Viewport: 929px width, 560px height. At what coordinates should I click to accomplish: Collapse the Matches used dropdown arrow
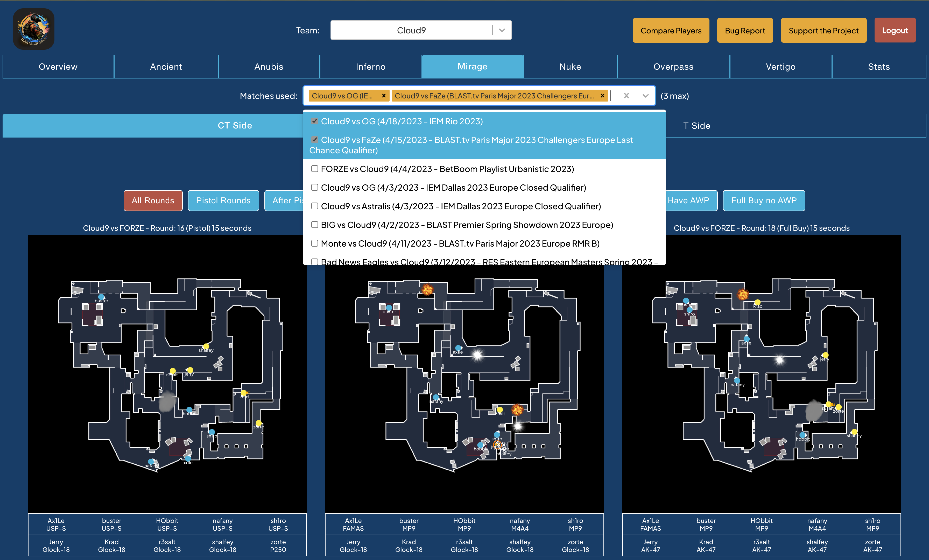tap(645, 96)
